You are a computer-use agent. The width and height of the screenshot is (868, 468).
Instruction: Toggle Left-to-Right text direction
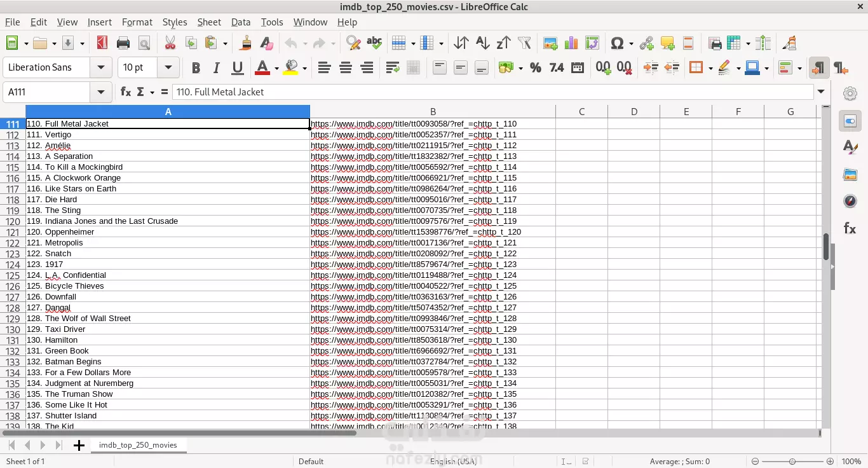[819, 67]
